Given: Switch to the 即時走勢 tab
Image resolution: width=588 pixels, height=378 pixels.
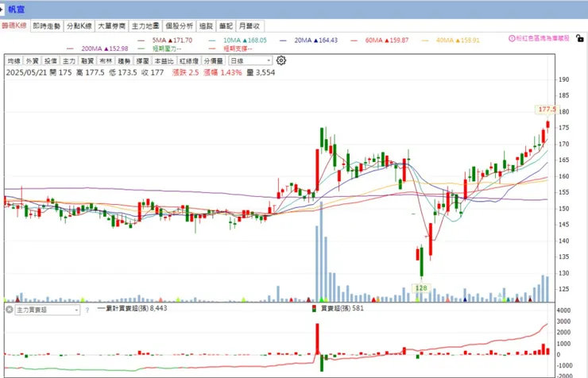Looking at the screenshot, I should (x=47, y=26).
